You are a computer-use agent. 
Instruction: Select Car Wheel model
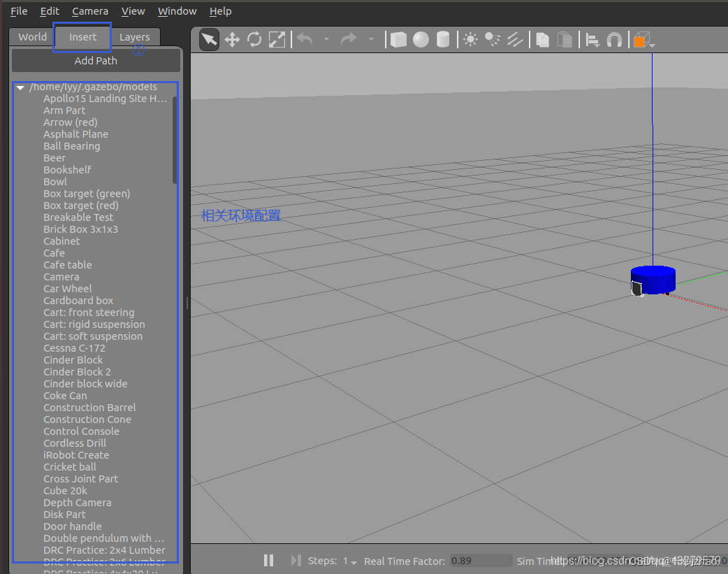pos(68,289)
